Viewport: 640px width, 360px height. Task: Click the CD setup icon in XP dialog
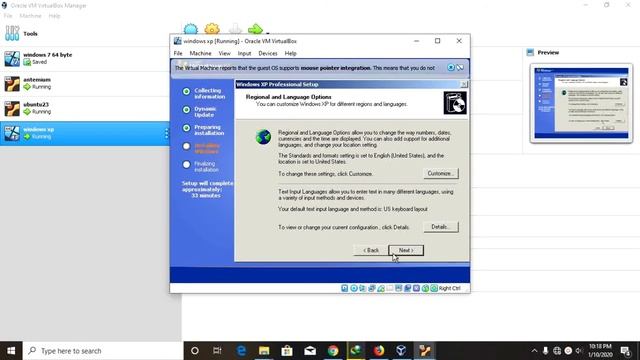coord(455,103)
